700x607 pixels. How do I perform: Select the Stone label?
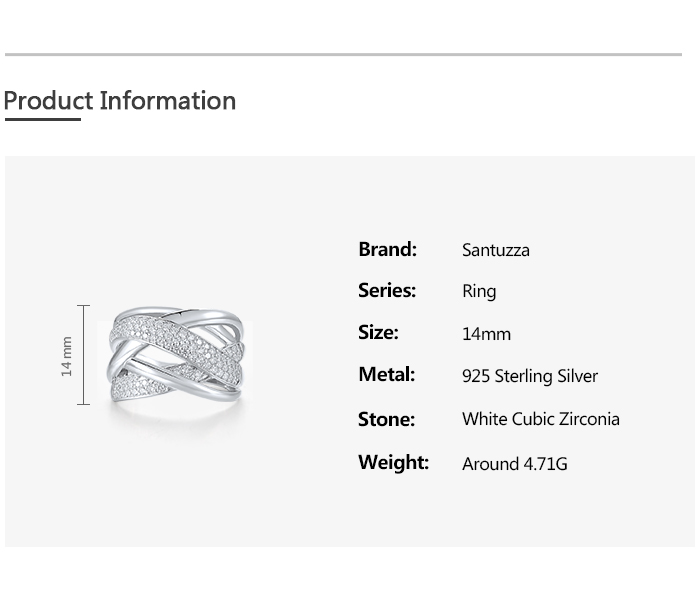[386, 419]
